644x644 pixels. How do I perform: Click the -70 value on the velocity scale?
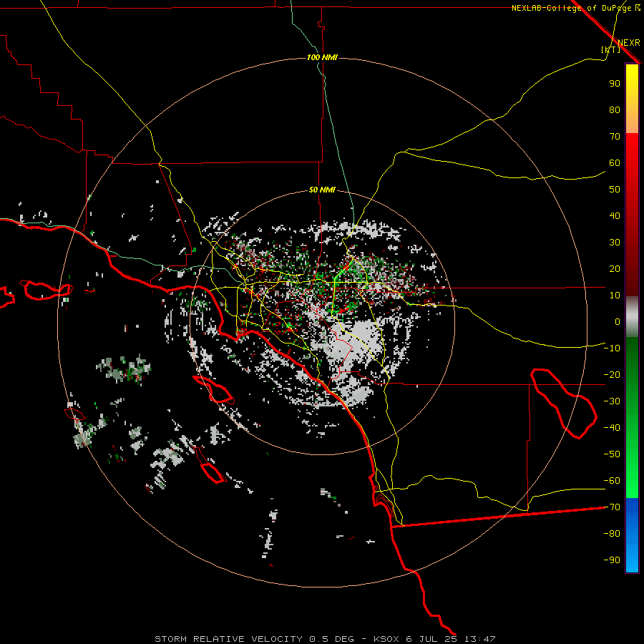612,507
